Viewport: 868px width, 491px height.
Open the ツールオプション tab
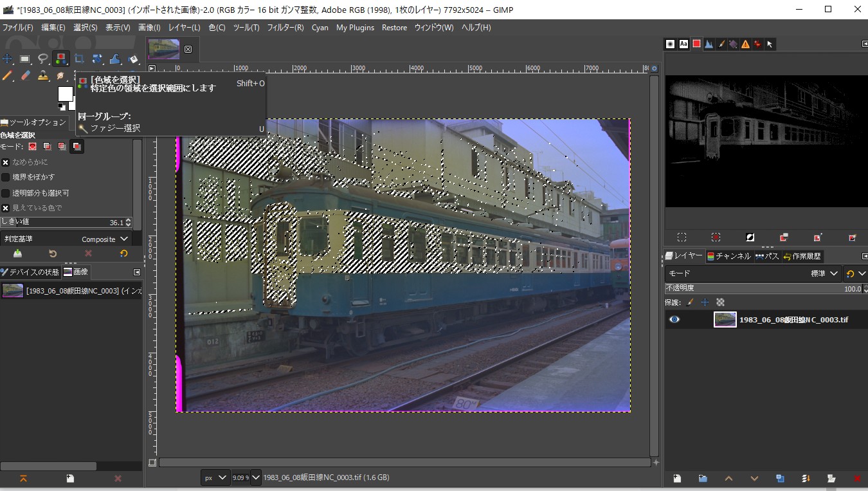(x=33, y=122)
